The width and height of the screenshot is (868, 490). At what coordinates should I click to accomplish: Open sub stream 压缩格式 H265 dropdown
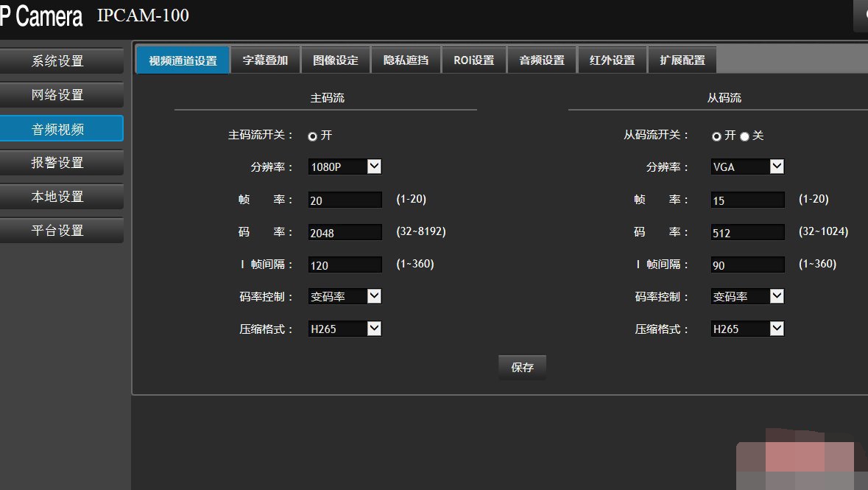[748, 329]
